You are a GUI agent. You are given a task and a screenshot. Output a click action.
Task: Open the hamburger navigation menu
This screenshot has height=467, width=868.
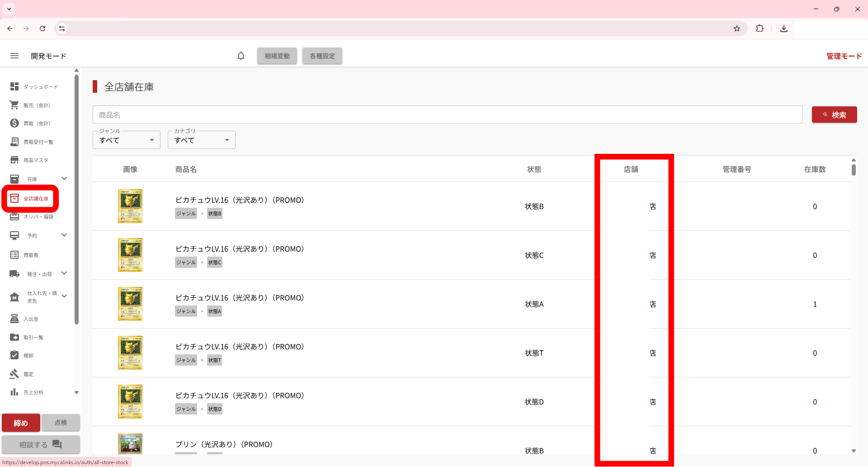pos(14,56)
